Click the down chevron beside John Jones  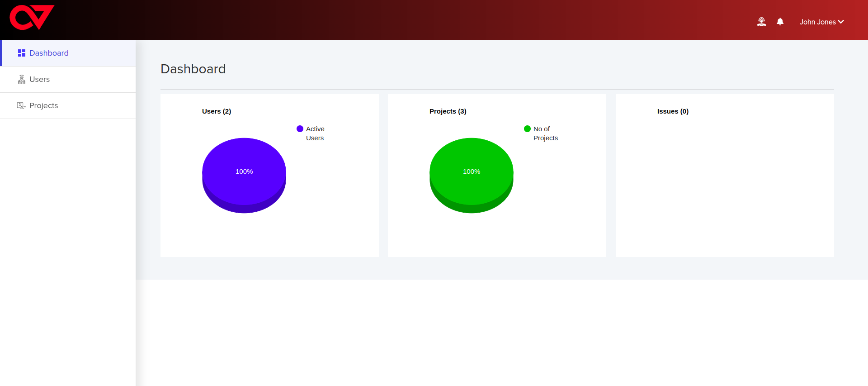pyautogui.click(x=841, y=22)
